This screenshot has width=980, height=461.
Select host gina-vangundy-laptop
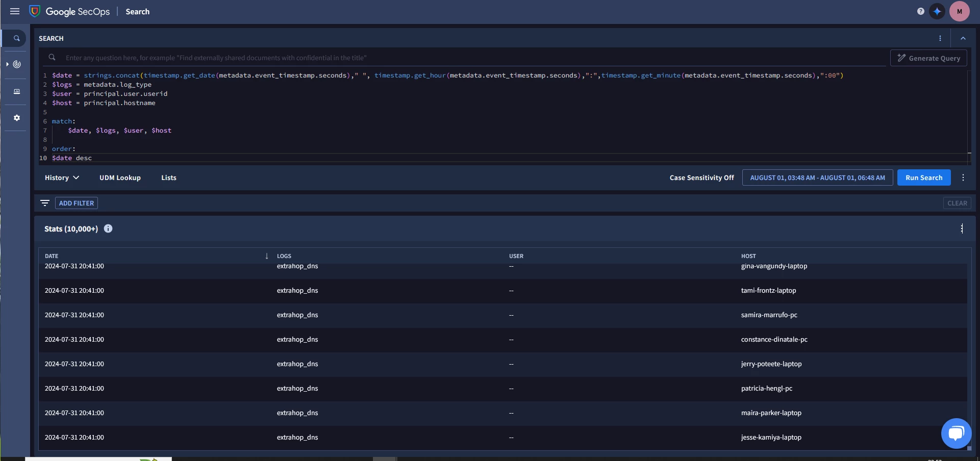point(774,266)
